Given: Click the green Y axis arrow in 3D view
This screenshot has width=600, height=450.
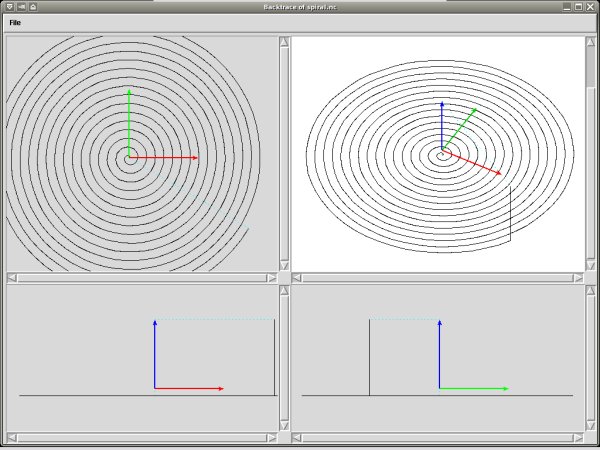Looking at the screenshot, I should click(x=460, y=129).
